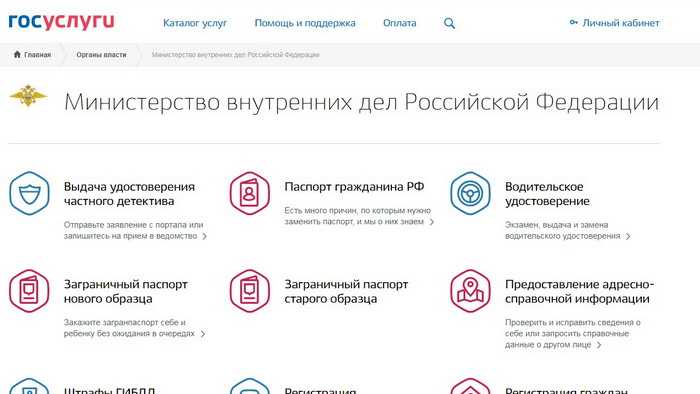Click the home icon in breadcrumbs
Screen dimensions: 700x394
point(17,54)
